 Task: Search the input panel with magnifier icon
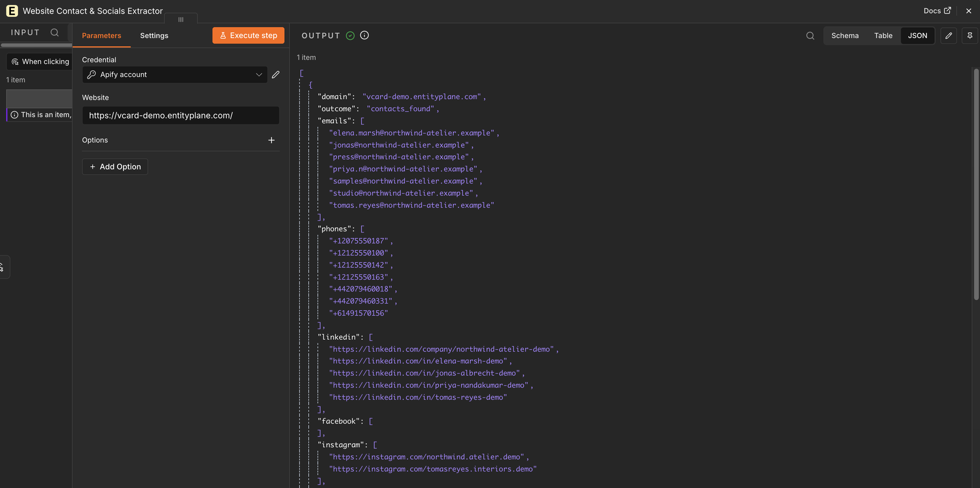click(x=54, y=33)
